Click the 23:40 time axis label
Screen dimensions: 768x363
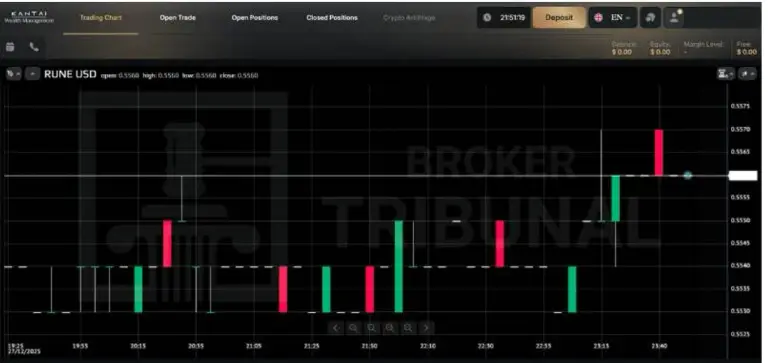(660, 346)
